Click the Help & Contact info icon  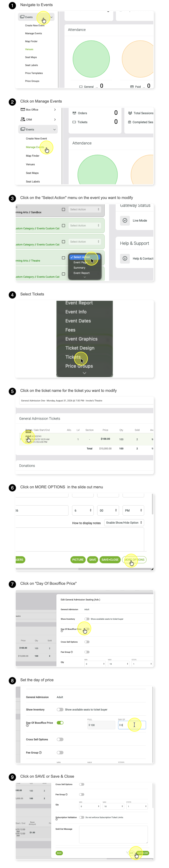click(x=125, y=258)
